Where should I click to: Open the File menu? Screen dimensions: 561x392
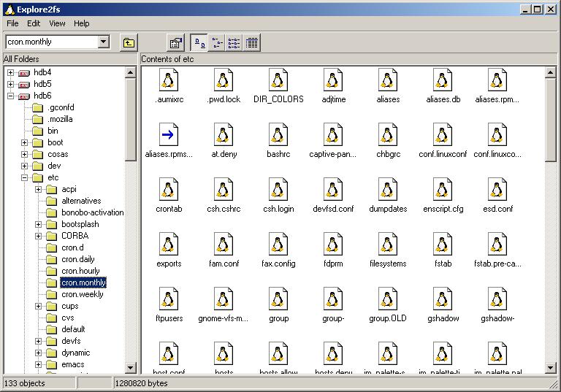12,23
